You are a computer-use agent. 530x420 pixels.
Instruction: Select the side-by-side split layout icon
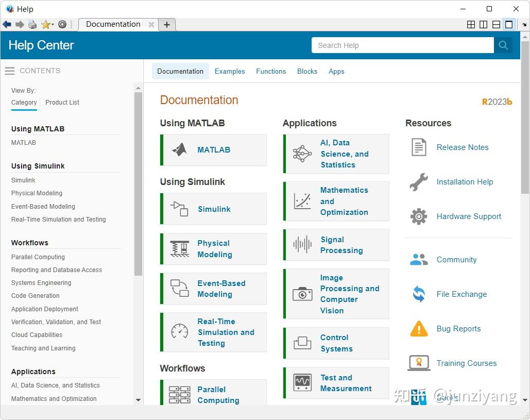[483, 24]
